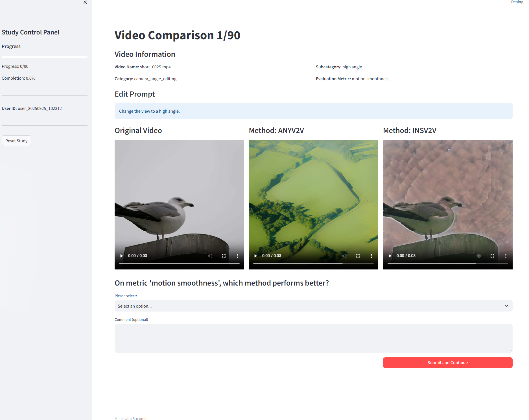Enter fullscreen on Original Video
Image resolution: width=529 pixels, height=420 pixels.
click(224, 256)
